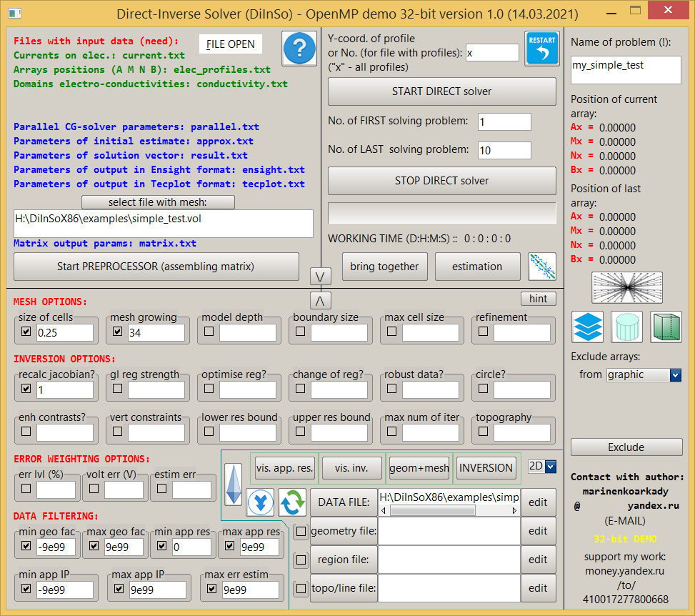This screenshot has height=616, width=695.
Task: Click the app icon in title bar
Action: (x=14, y=14)
